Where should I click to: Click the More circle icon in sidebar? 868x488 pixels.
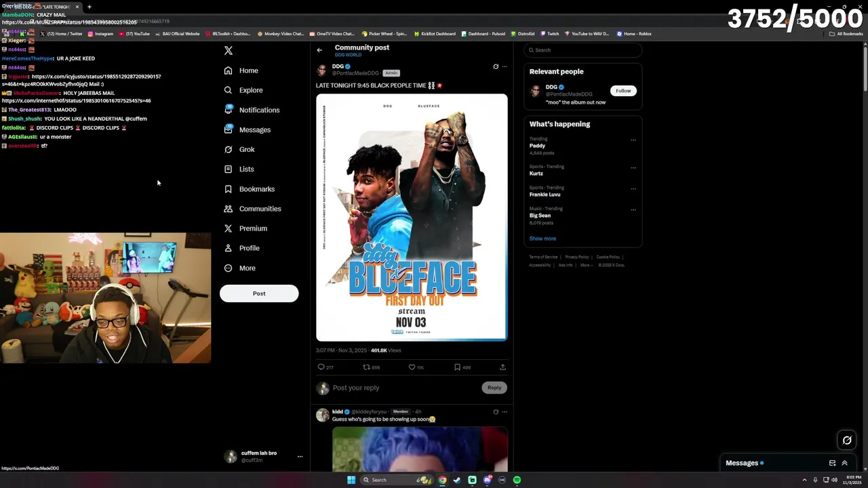tap(228, 268)
